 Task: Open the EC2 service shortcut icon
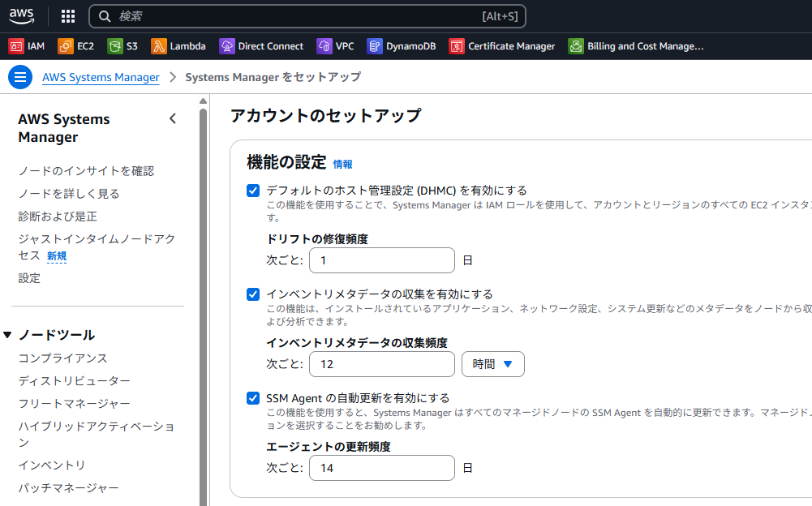point(66,46)
